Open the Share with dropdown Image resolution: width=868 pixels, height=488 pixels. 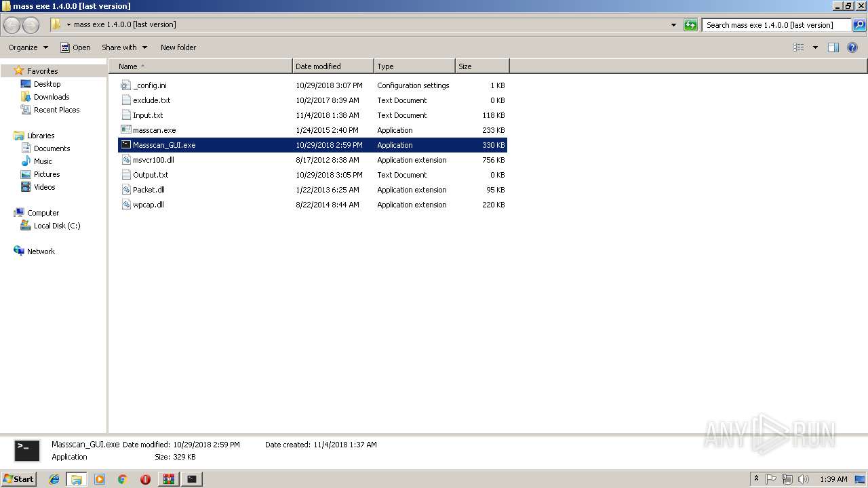coord(124,47)
